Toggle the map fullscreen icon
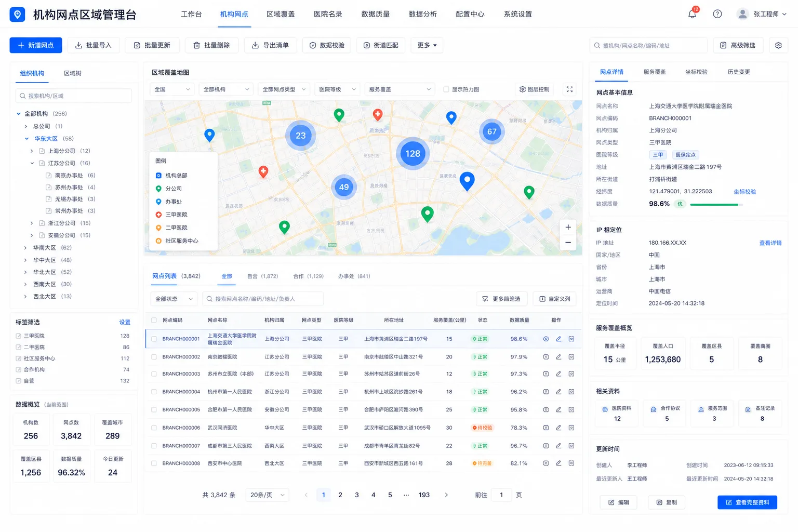This screenshot has width=798, height=532. click(569, 89)
